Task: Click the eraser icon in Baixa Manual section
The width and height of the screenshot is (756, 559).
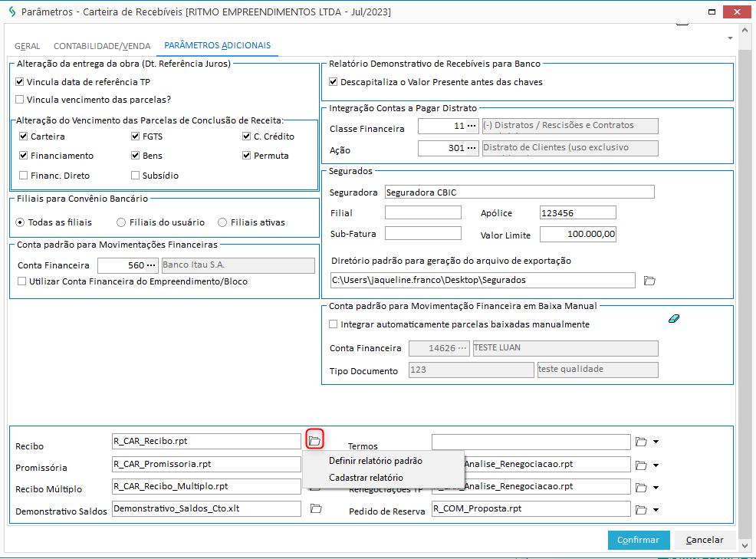Action: click(x=675, y=318)
